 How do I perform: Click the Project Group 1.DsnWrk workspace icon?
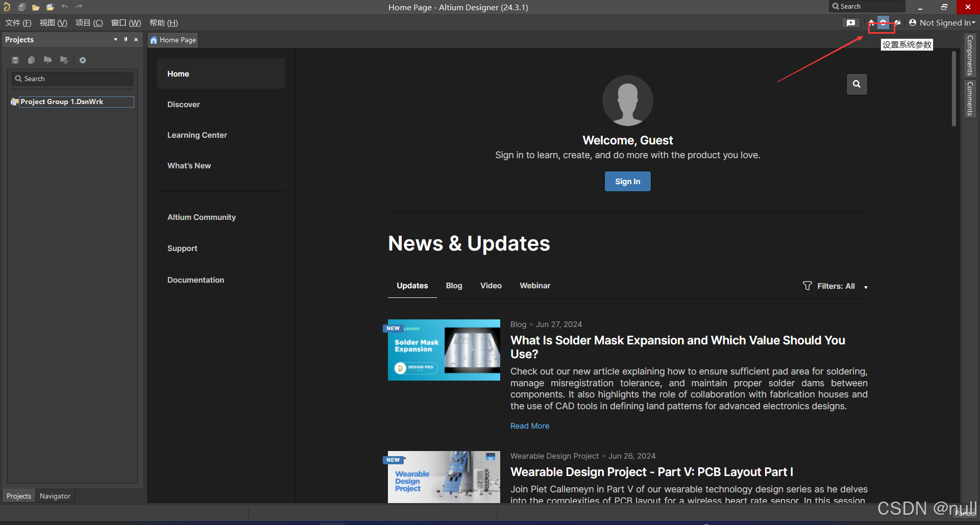pyautogui.click(x=14, y=102)
